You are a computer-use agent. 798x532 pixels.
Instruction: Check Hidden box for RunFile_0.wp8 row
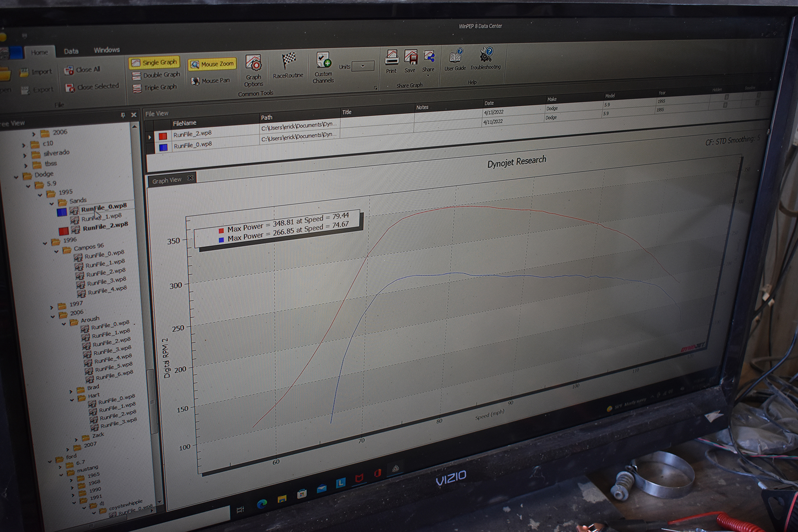725,105
